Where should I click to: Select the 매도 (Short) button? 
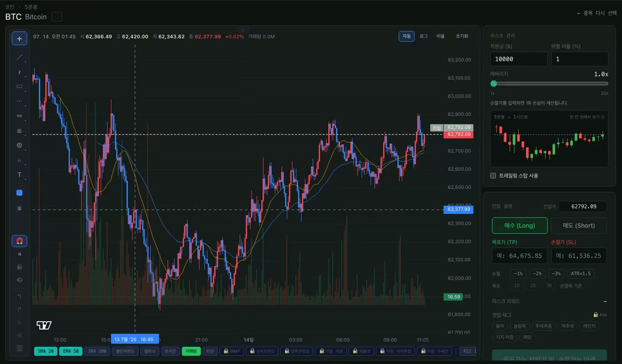(579, 226)
